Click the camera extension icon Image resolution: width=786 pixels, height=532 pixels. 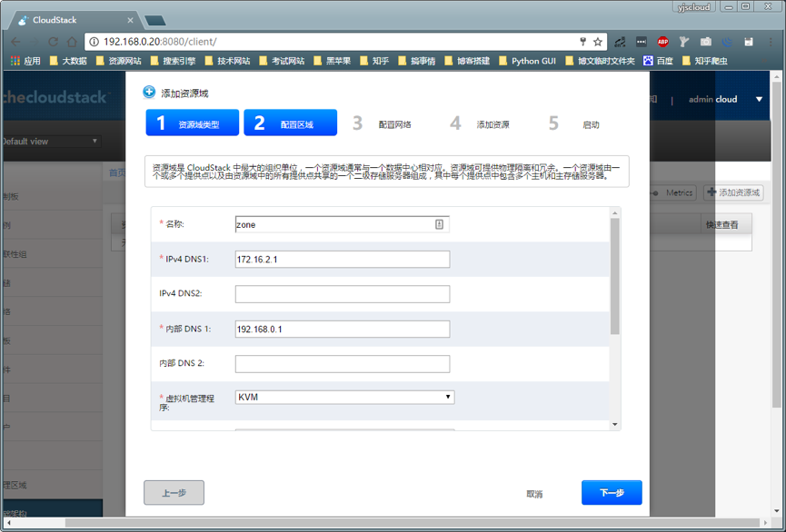pos(705,42)
